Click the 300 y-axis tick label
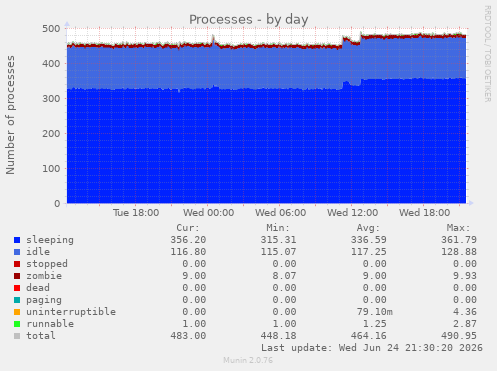The width and height of the screenshot is (497, 371). click(51, 99)
